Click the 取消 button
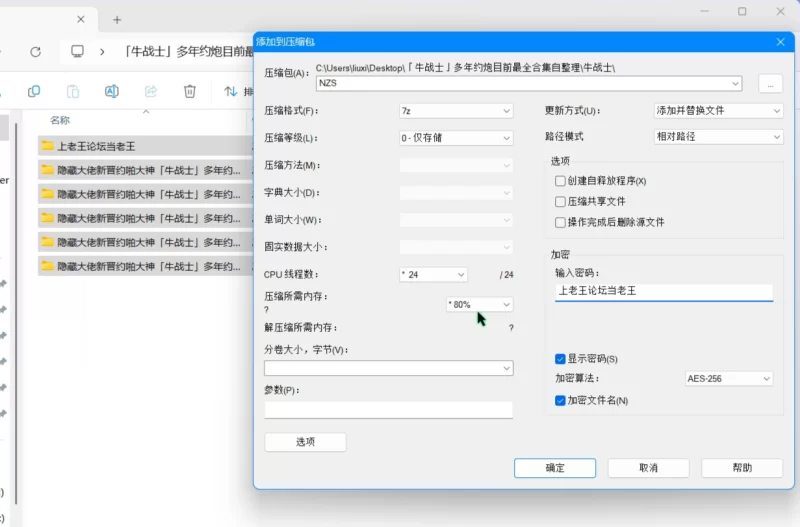The width and height of the screenshot is (800, 527). [648, 468]
